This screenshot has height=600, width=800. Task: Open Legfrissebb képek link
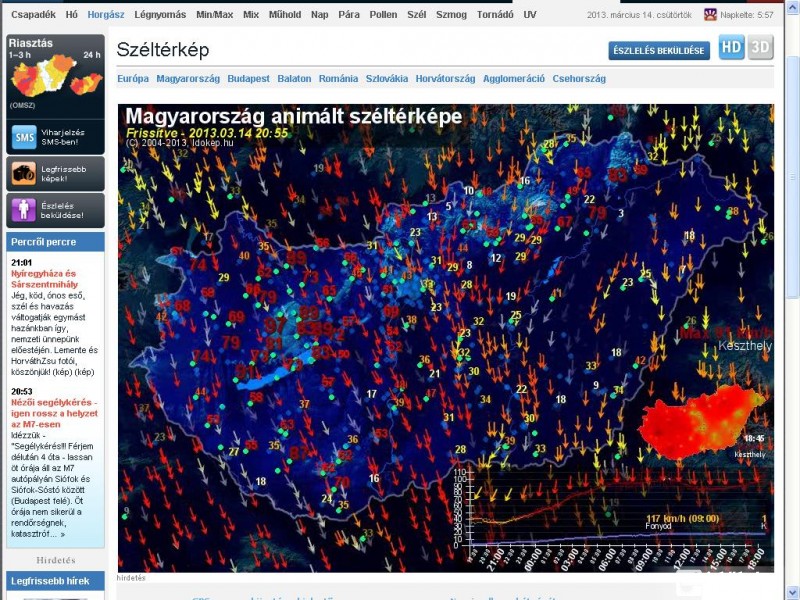[x=64, y=174]
